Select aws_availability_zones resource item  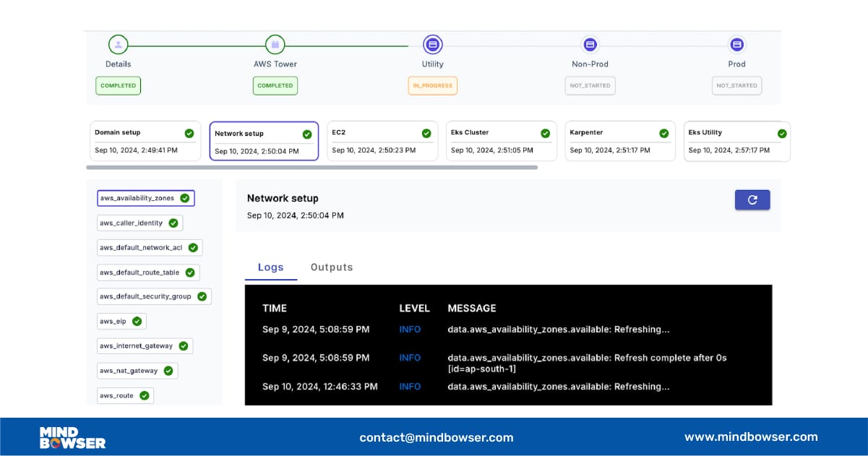pyautogui.click(x=145, y=198)
